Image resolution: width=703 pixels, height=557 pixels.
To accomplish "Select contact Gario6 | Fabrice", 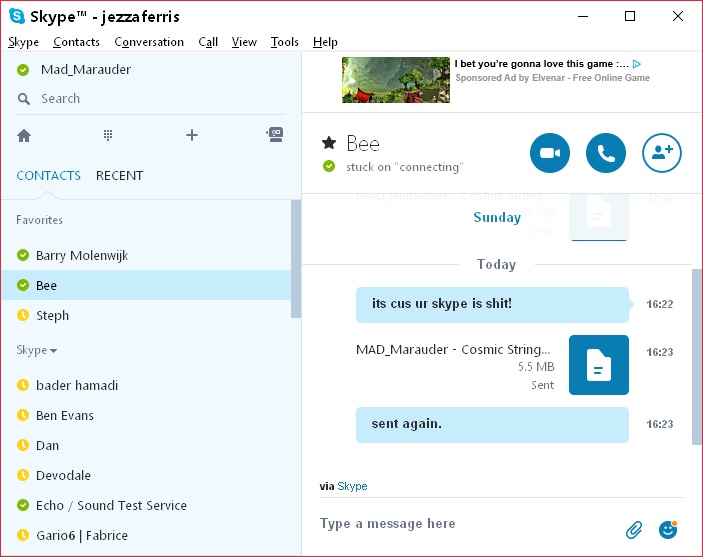I will point(146,535).
